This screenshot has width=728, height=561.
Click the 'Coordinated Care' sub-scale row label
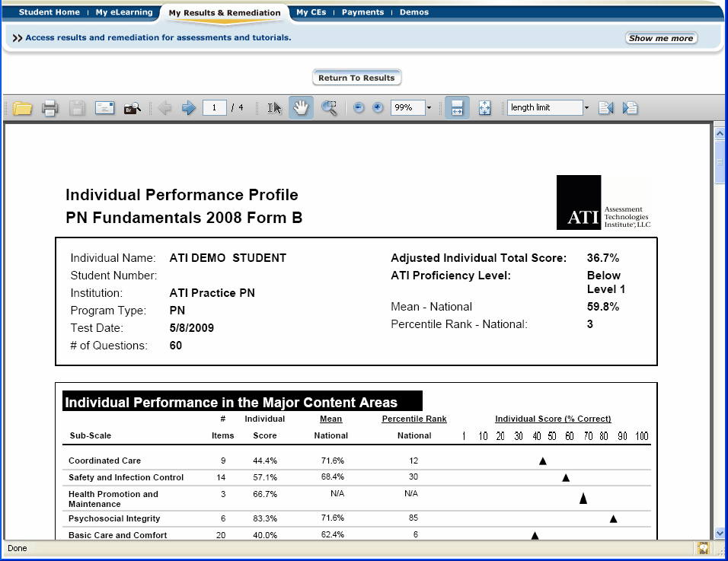tap(104, 461)
